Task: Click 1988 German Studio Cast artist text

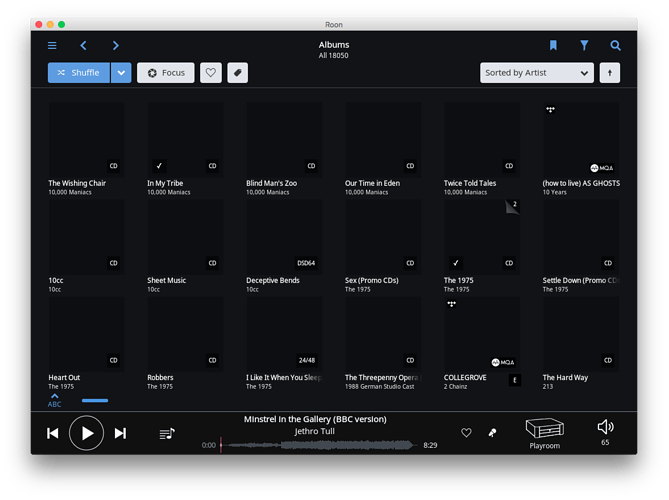Action: point(379,387)
